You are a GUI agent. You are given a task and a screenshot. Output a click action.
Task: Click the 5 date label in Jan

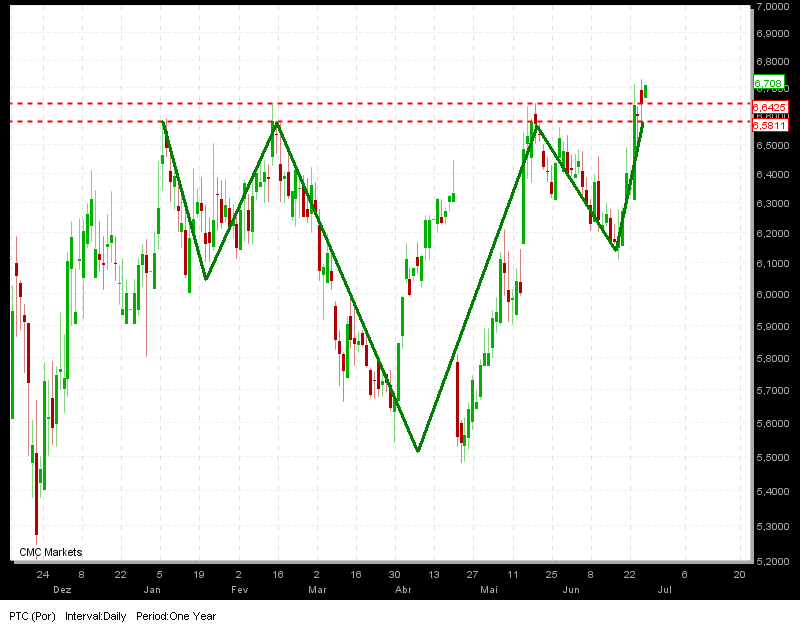[x=160, y=574]
